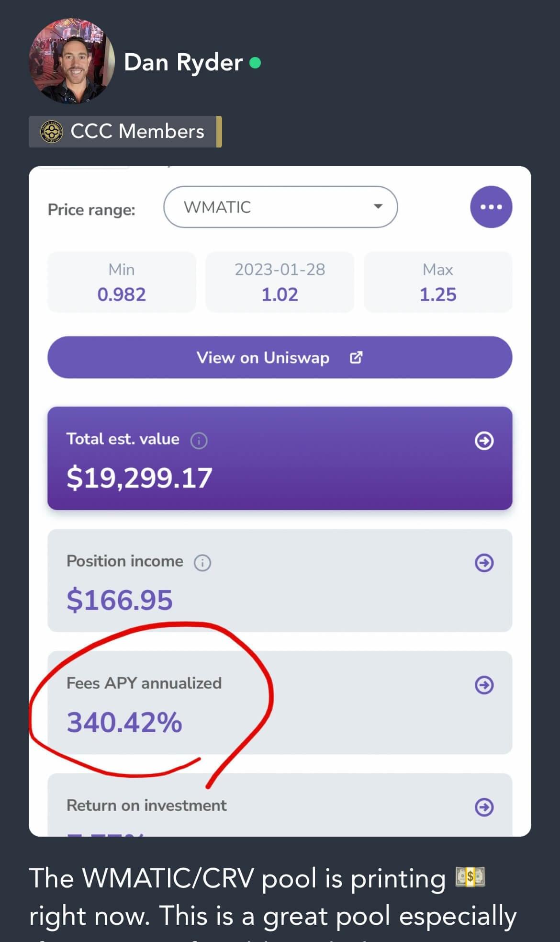Select the CCC Members role tag

(x=125, y=132)
